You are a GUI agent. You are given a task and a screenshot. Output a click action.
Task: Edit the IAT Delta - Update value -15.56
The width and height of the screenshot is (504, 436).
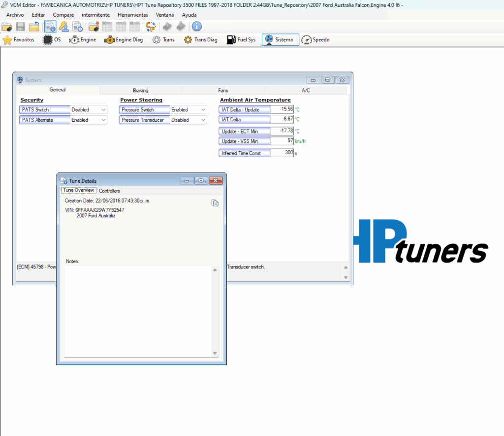pyautogui.click(x=282, y=109)
